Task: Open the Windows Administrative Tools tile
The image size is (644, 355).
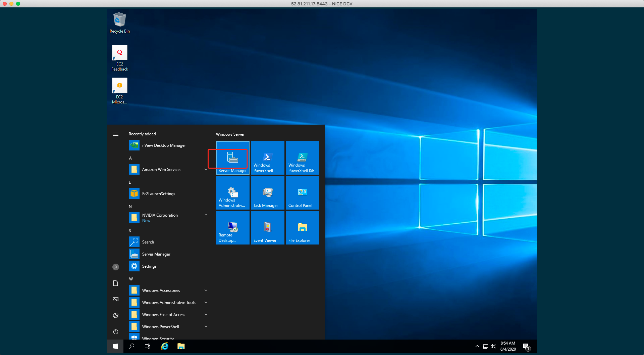Action: coord(233,193)
